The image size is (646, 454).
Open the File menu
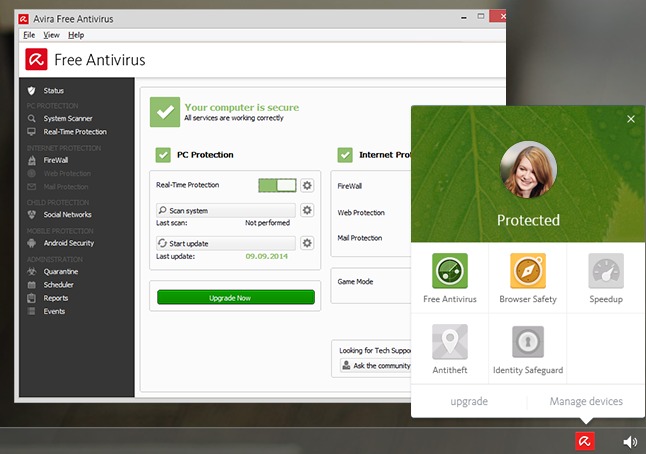coord(29,35)
